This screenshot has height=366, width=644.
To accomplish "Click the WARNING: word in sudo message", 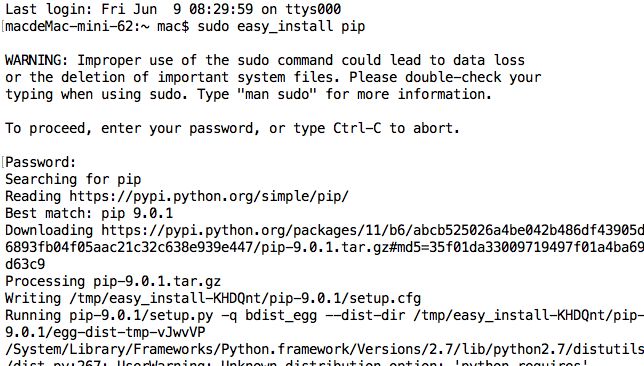I will 36,60.
